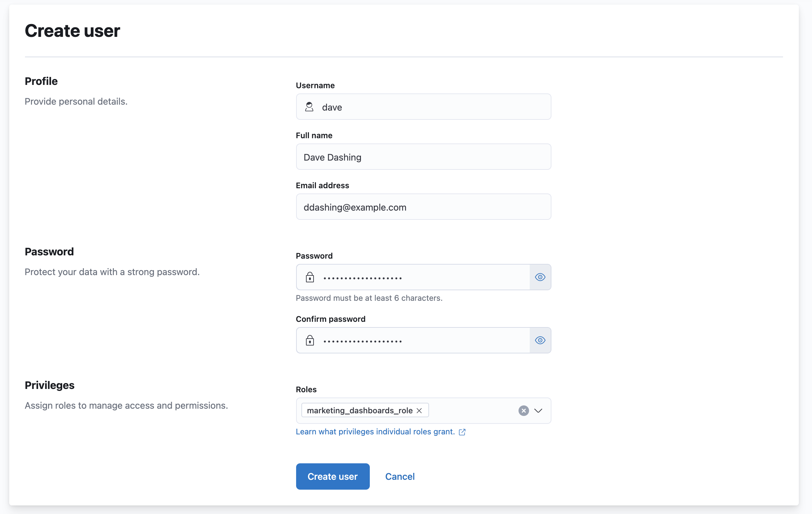Click the external link icon next to privileges link
The image size is (812, 514).
(x=462, y=432)
